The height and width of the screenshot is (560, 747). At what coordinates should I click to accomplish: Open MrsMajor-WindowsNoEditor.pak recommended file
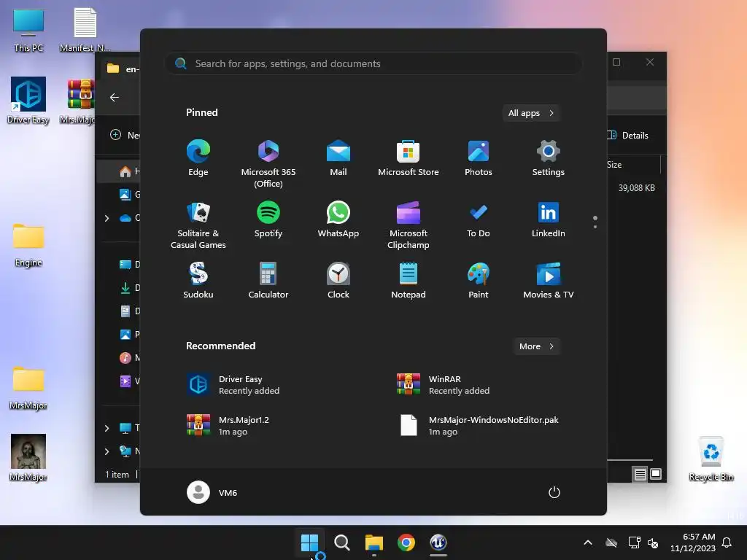pos(479,425)
